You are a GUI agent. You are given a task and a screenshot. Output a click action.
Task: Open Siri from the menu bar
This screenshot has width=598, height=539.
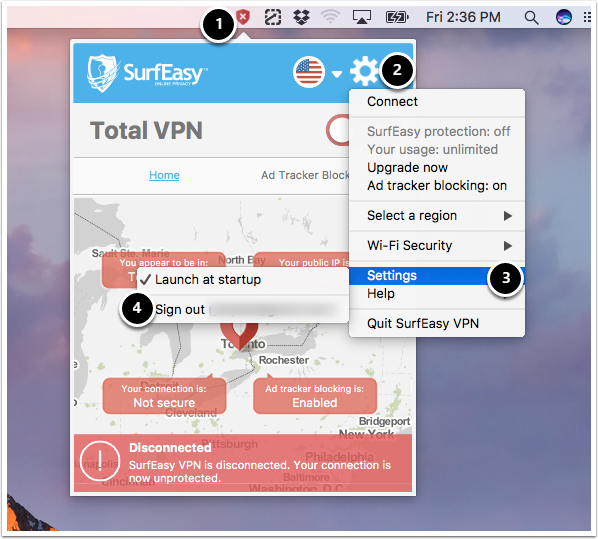coord(564,17)
